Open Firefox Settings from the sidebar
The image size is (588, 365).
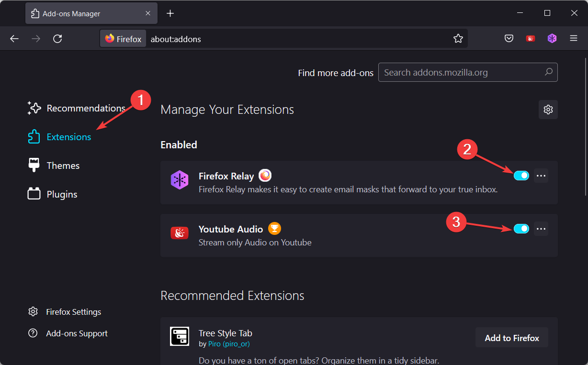tap(65, 312)
